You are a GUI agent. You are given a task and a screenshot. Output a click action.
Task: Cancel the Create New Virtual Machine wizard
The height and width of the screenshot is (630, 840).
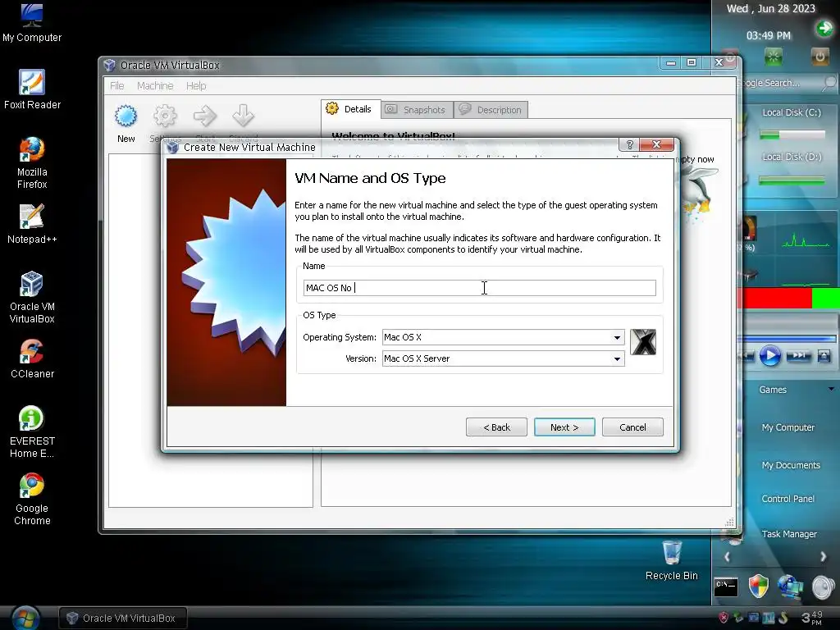[632, 427]
